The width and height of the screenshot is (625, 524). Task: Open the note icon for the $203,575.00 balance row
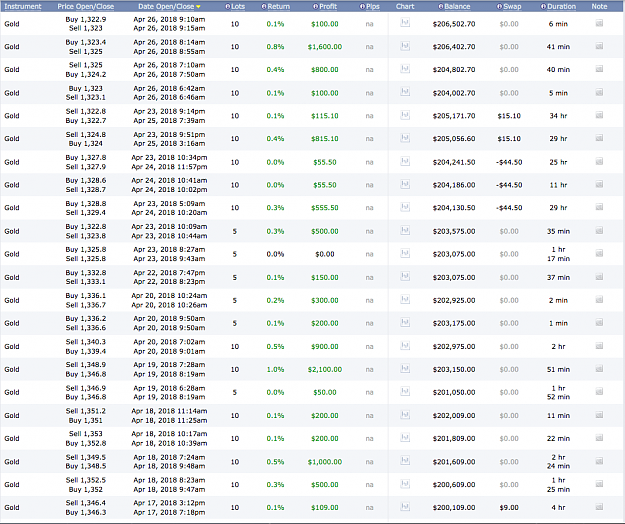click(x=599, y=230)
